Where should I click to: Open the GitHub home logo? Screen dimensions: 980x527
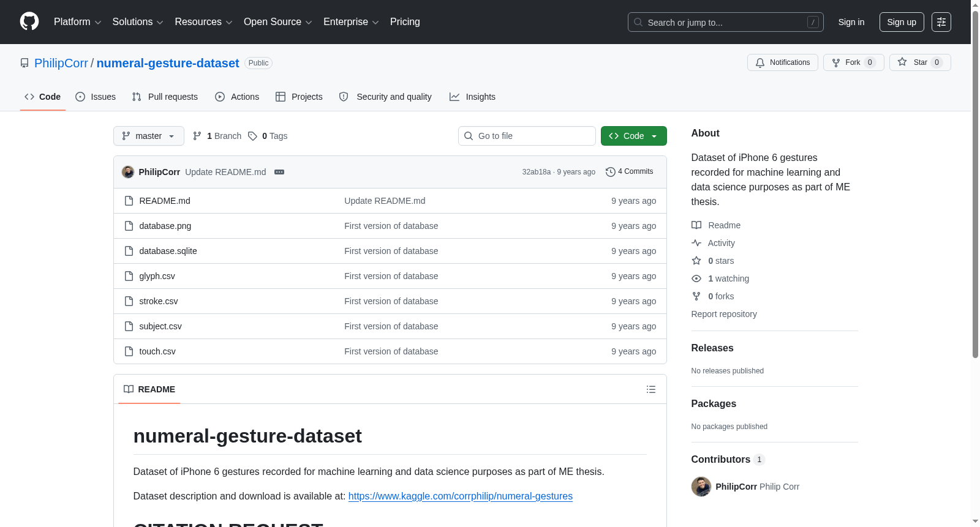pos(29,21)
